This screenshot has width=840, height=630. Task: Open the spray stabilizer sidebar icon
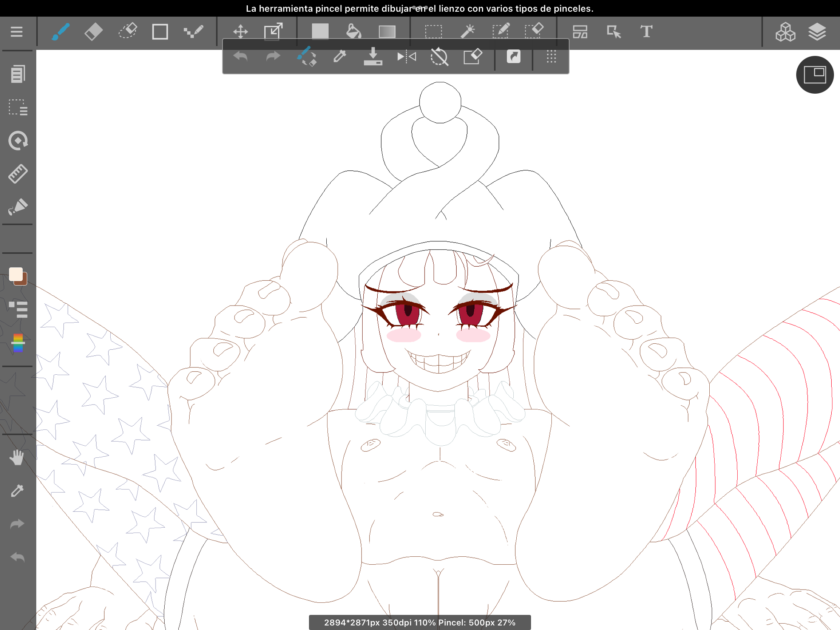click(18, 207)
